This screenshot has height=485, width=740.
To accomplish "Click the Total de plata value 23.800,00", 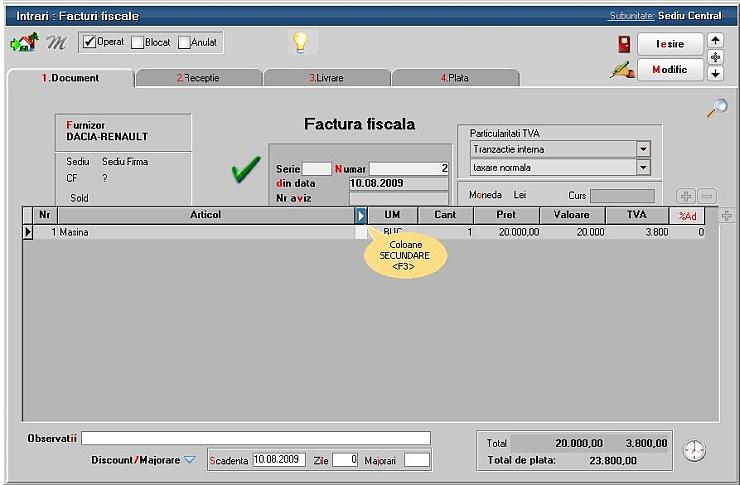I will [x=613, y=460].
